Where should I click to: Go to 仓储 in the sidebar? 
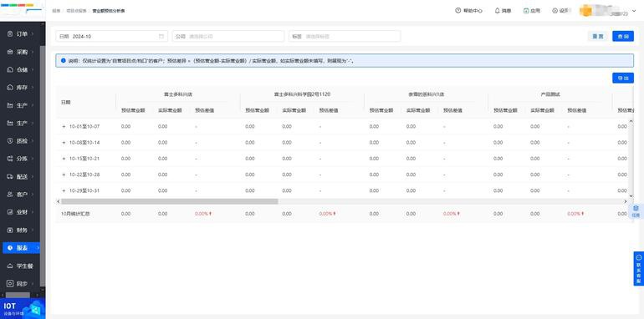click(x=21, y=69)
